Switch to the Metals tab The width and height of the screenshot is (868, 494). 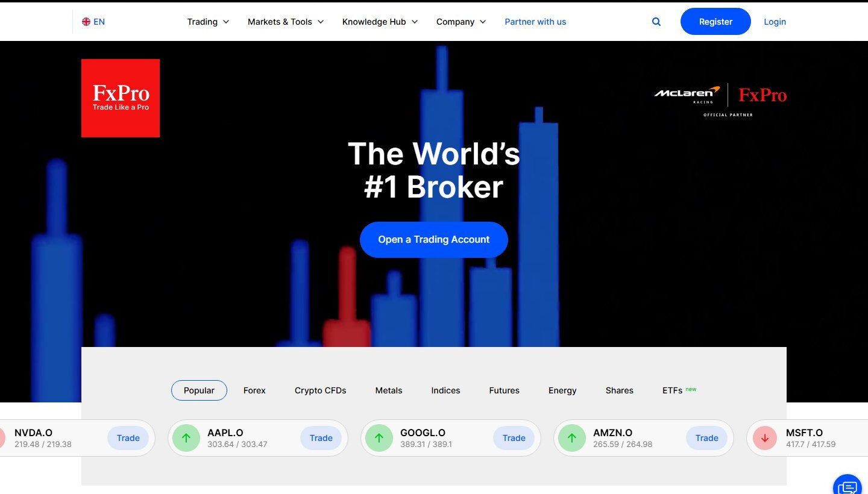coord(389,390)
